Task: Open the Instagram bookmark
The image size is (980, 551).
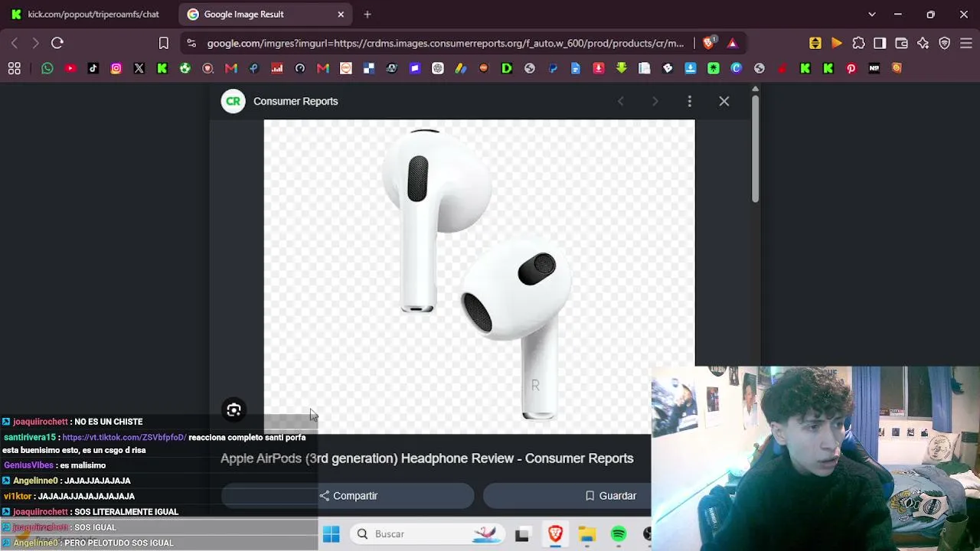Action: (116, 68)
